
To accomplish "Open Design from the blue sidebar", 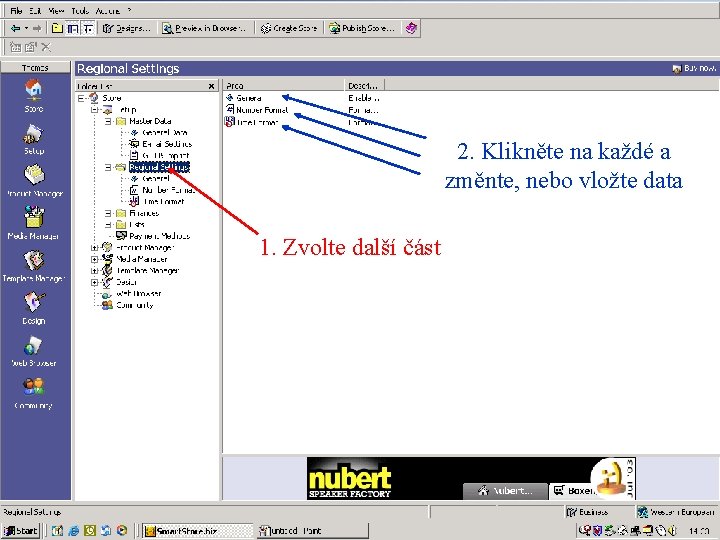I will tap(34, 309).
